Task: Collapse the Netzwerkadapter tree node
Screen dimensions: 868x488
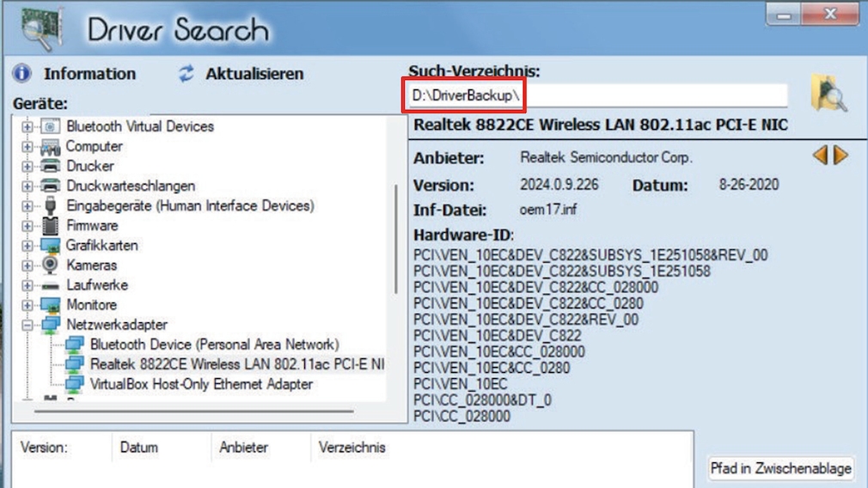Action: [28, 325]
